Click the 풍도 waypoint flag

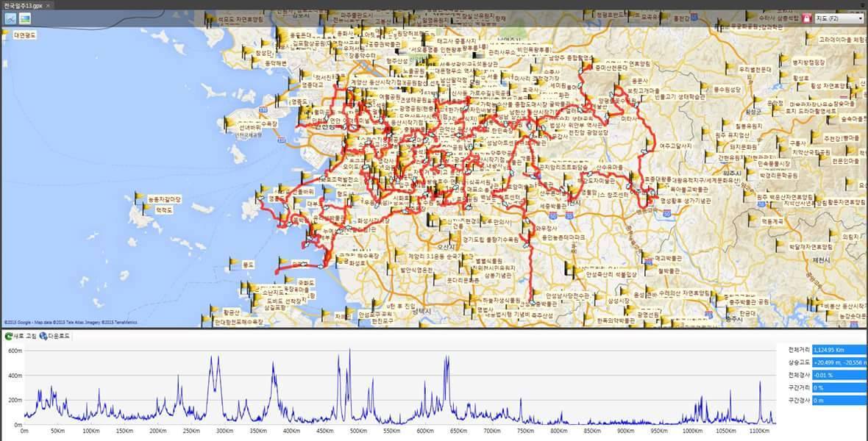(x=233, y=263)
